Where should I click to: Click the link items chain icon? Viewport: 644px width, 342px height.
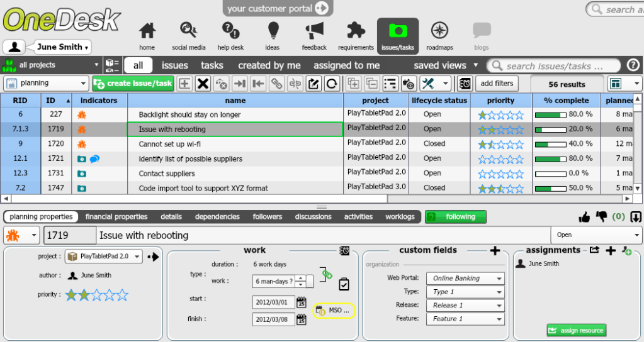click(x=276, y=84)
